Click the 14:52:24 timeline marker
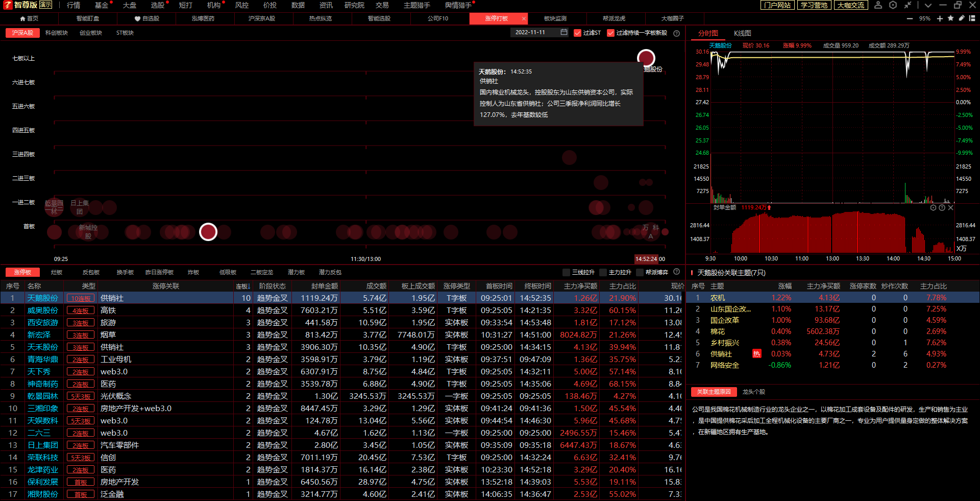 coord(646,259)
